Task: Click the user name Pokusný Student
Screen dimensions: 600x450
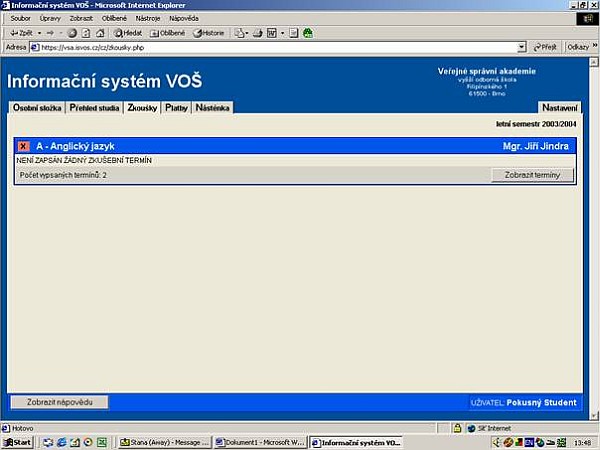Action: [x=541, y=403]
